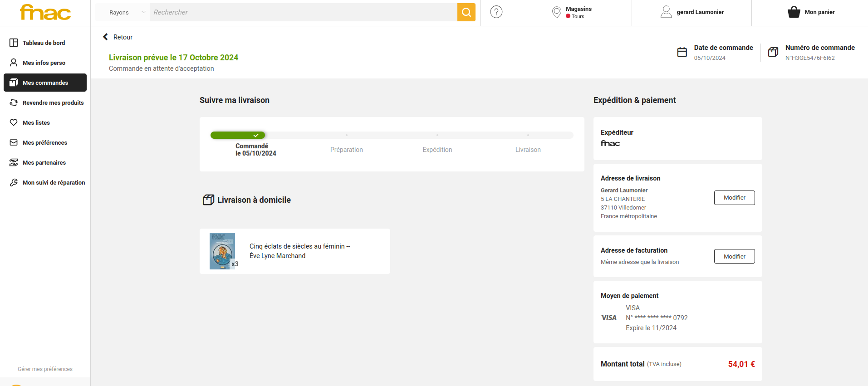The image size is (868, 386).
Task: Open the help question mark icon
Action: 496,12
